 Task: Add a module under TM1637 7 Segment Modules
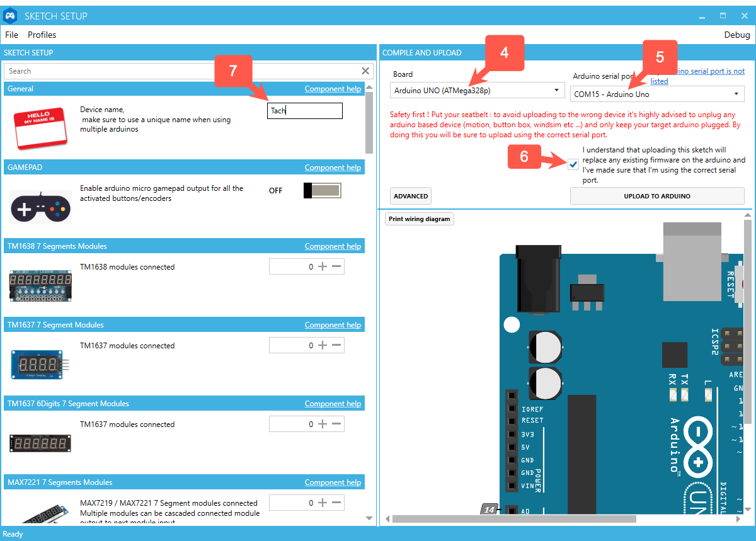click(323, 346)
